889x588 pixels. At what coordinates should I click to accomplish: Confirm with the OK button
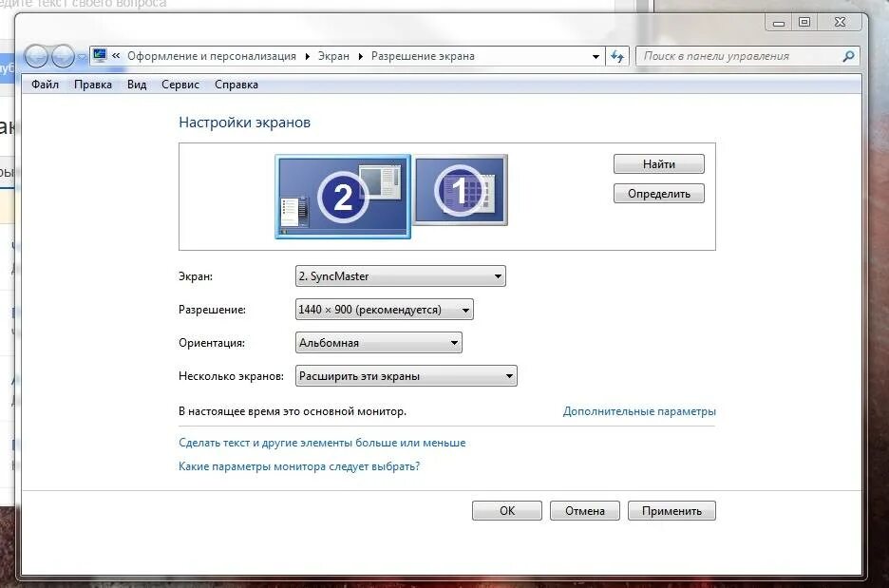click(507, 510)
